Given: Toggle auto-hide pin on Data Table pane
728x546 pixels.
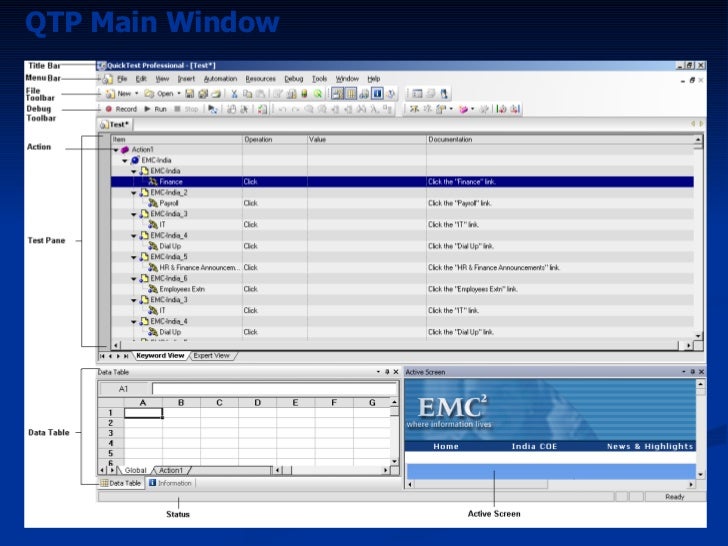Looking at the screenshot, I should click(x=387, y=372).
